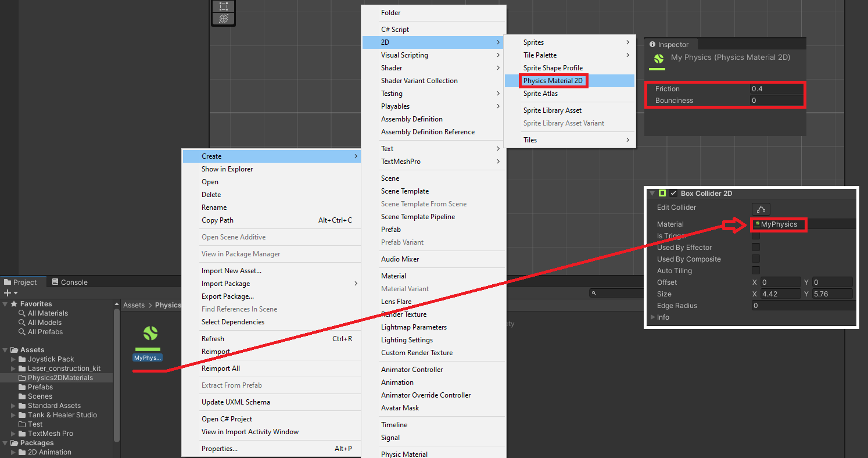868x458 pixels.
Task: Click the Edge Radius field
Action: click(x=804, y=306)
